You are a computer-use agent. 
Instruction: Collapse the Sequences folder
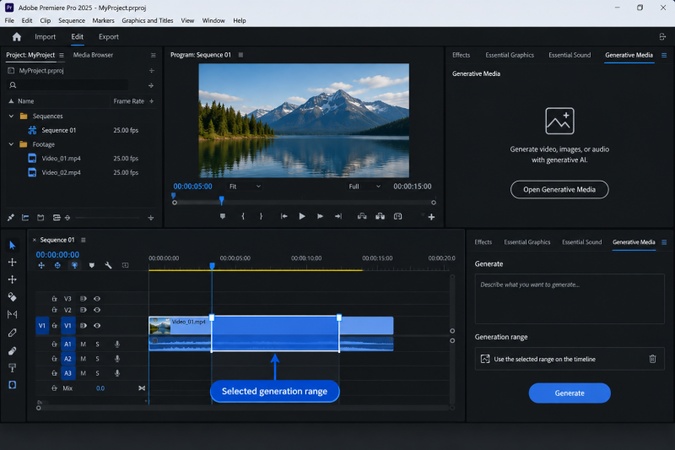[x=11, y=116]
